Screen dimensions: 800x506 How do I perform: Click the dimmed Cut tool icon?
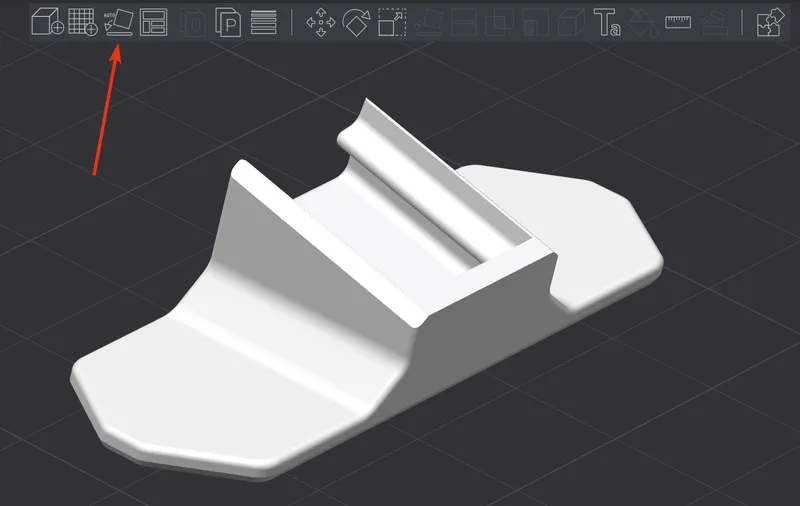point(464,22)
